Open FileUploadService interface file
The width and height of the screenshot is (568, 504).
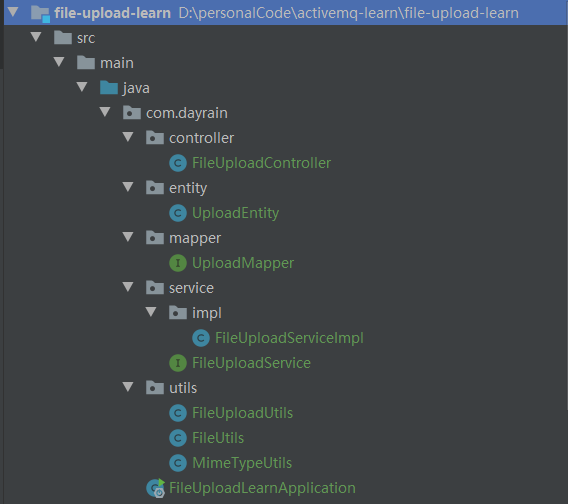point(251,363)
